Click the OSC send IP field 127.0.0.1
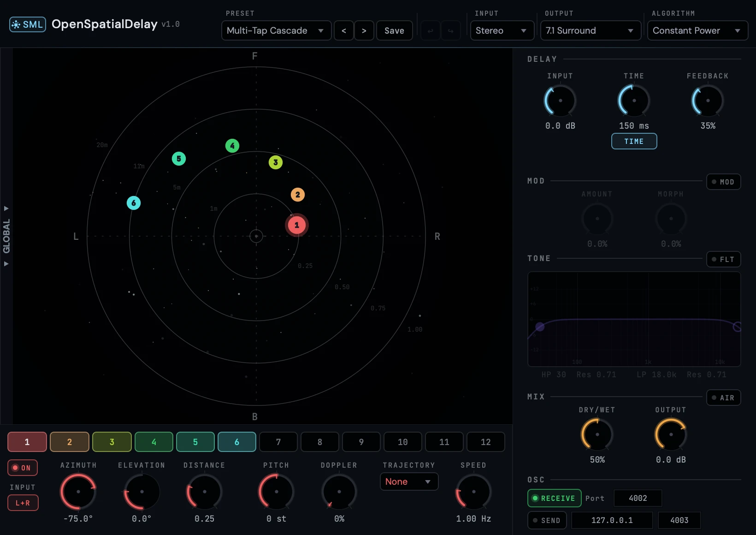This screenshot has height=535, width=756. pyautogui.click(x=612, y=520)
